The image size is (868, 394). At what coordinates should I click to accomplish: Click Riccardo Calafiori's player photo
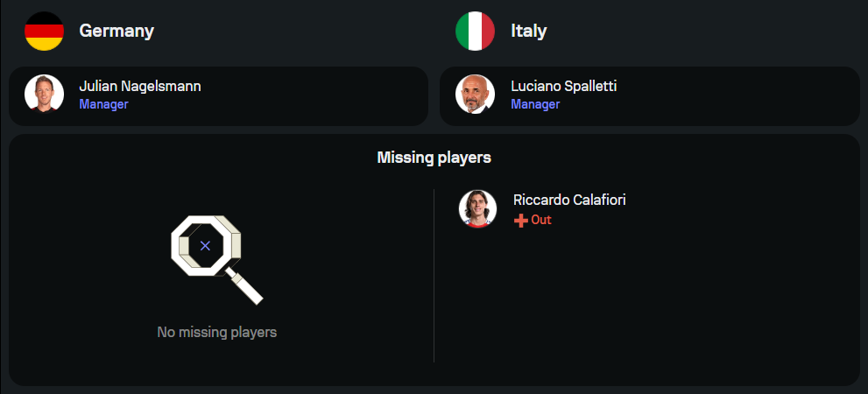pyautogui.click(x=478, y=208)
